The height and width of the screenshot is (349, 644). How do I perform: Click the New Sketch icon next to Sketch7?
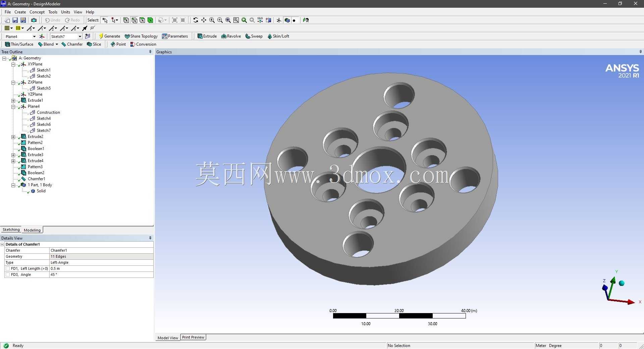(x=88, y=36)
